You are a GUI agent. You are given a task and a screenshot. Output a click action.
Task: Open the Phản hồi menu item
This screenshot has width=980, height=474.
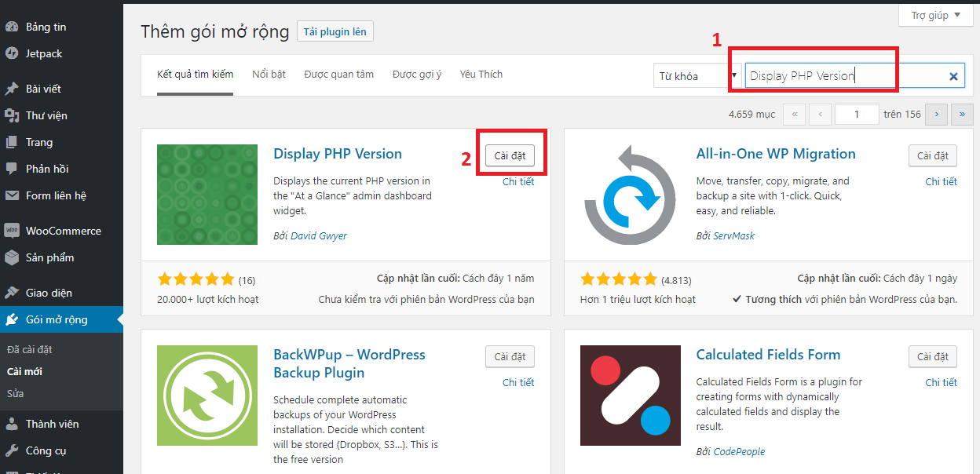pos(61,169)
